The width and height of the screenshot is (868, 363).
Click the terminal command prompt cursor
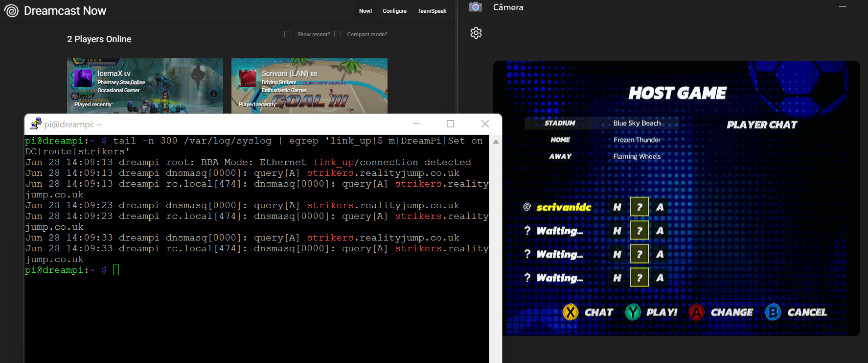[116, 270]
